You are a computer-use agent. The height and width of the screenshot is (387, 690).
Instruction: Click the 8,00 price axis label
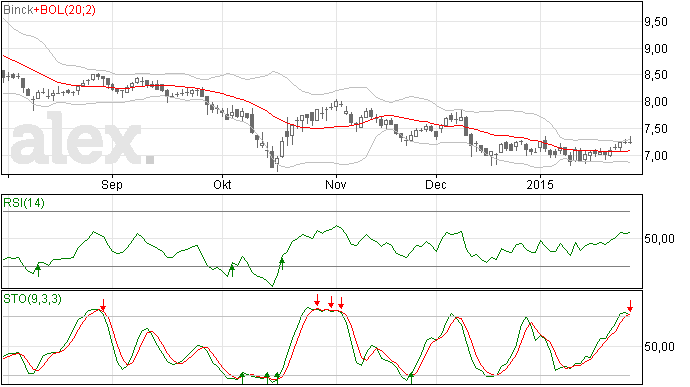point(656,102)
